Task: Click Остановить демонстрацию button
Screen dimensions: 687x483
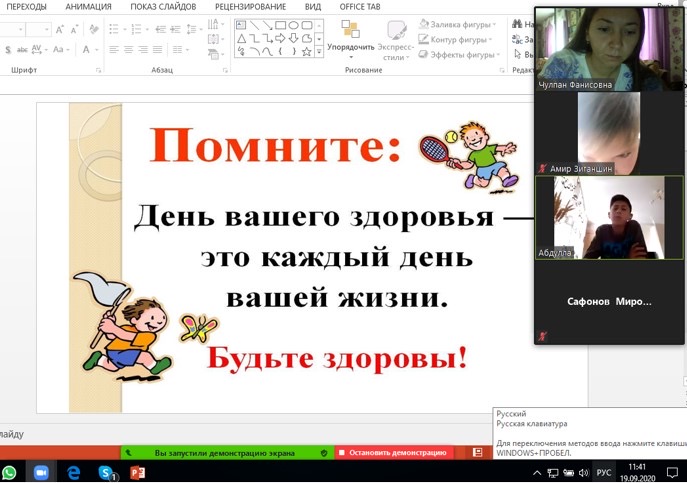Action: 392,453
